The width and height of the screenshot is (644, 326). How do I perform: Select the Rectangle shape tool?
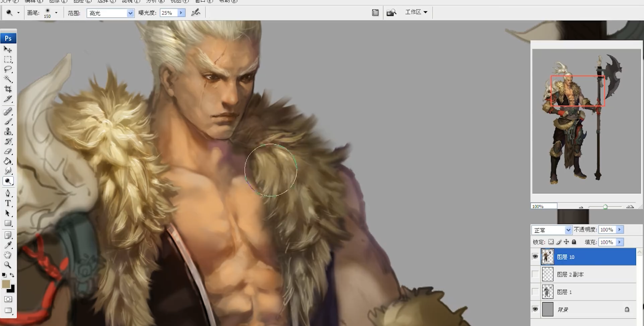click(8, 223)
